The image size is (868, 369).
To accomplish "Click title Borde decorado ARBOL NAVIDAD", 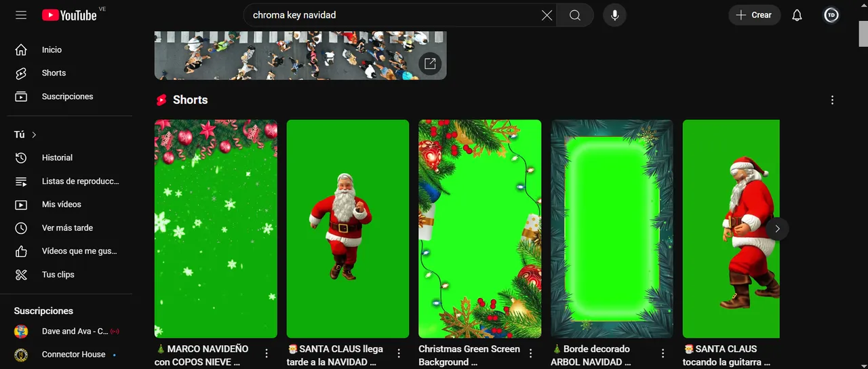I will click(591, 355).
